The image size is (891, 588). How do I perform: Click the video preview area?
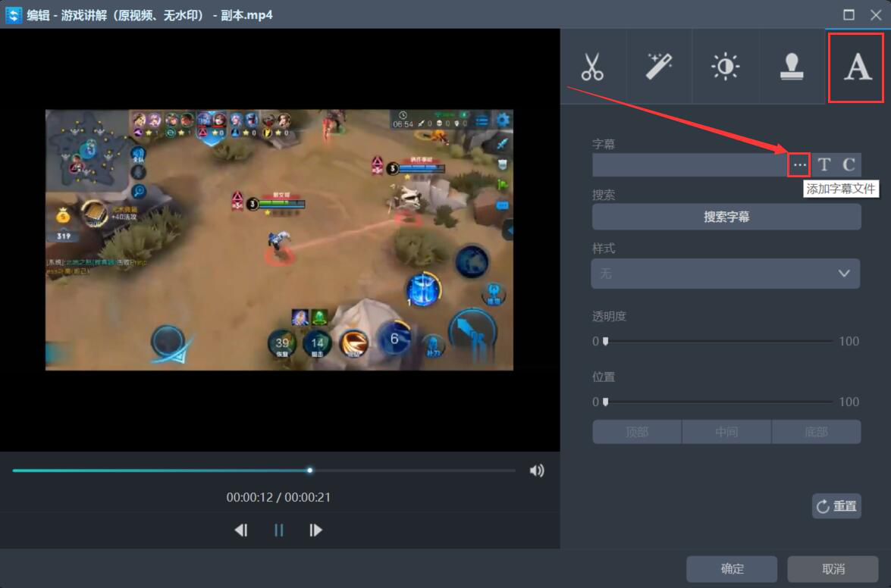coord(279,239)
